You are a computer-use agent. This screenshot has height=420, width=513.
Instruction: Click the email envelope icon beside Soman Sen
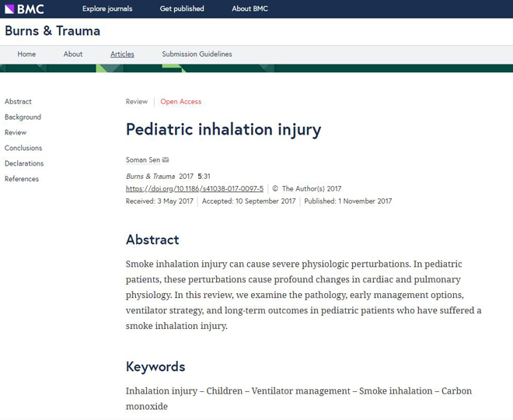pos(166,159)
